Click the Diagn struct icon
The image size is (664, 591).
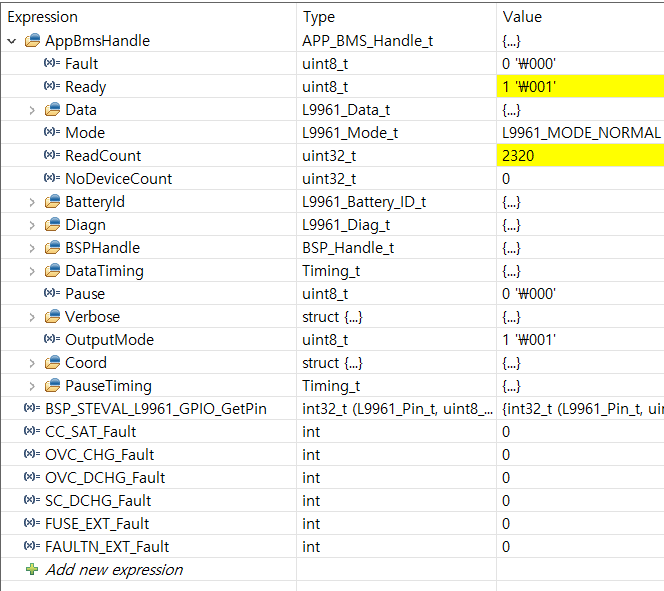[53, 224]
